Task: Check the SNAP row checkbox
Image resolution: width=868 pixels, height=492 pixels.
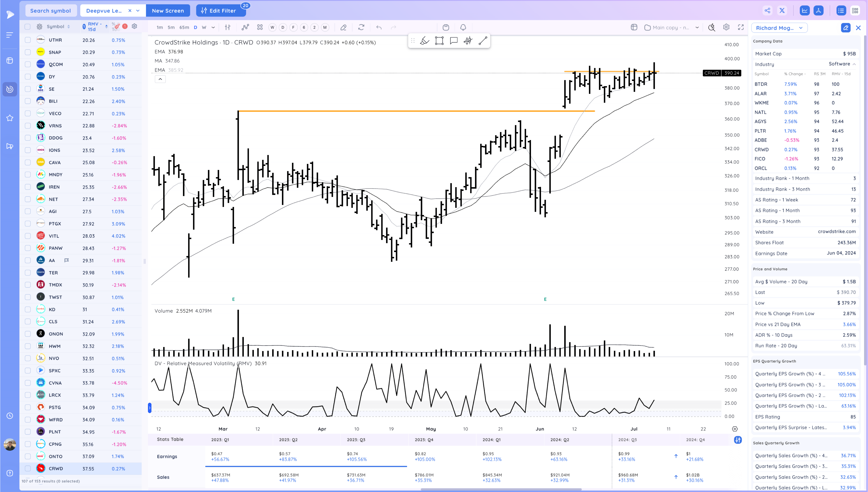Action: [x=28, y=52]
